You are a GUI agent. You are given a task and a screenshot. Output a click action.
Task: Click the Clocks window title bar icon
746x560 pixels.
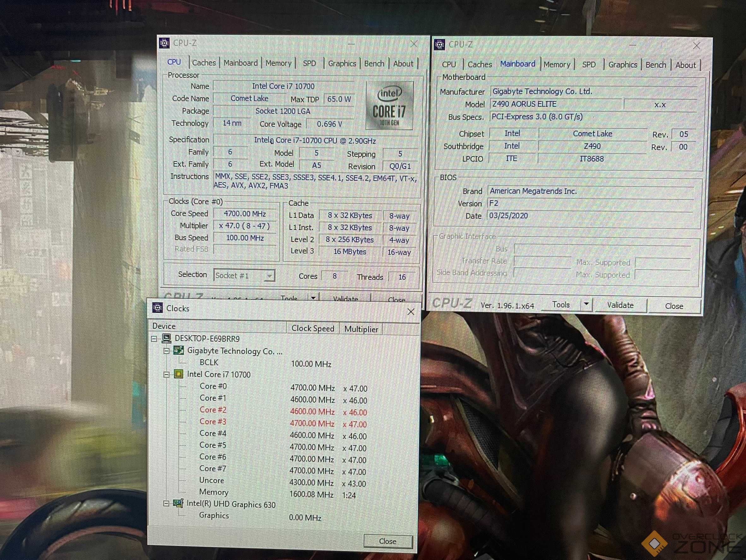point(157,308)
